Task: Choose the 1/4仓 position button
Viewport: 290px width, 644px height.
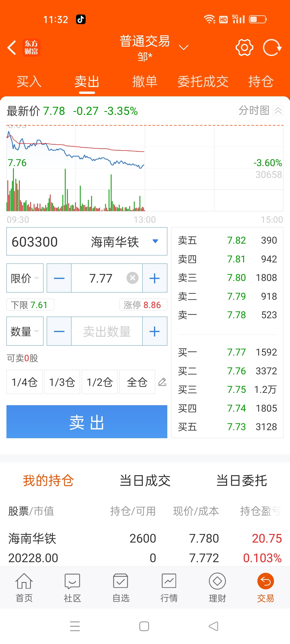Action: (x=24, y=382)
